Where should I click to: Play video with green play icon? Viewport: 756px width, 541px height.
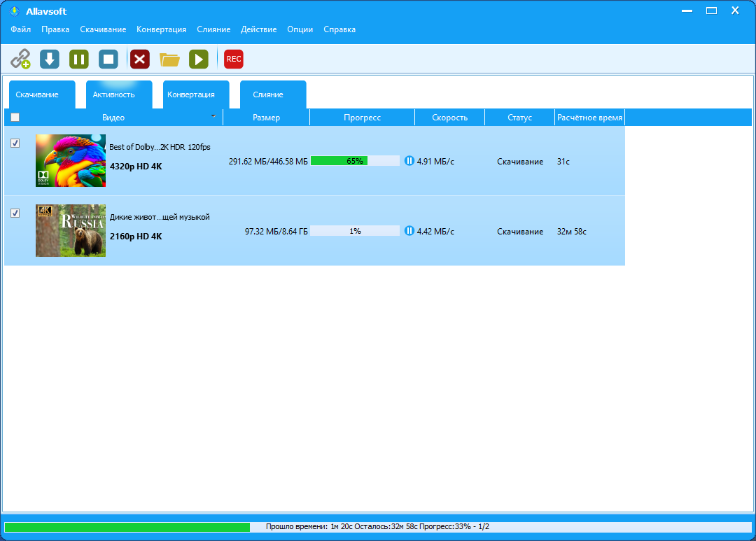(199, 59)
